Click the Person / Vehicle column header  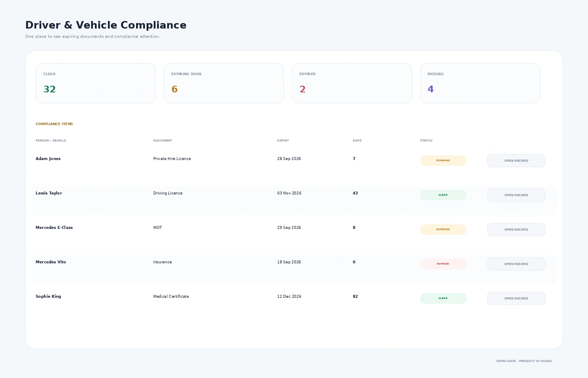(x=51, y=141)
